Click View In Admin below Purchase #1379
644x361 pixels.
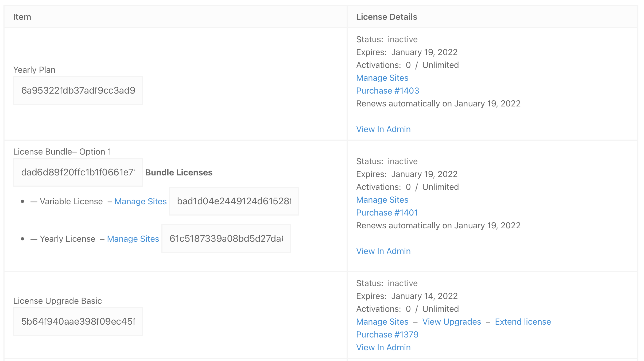click(383, 347)
